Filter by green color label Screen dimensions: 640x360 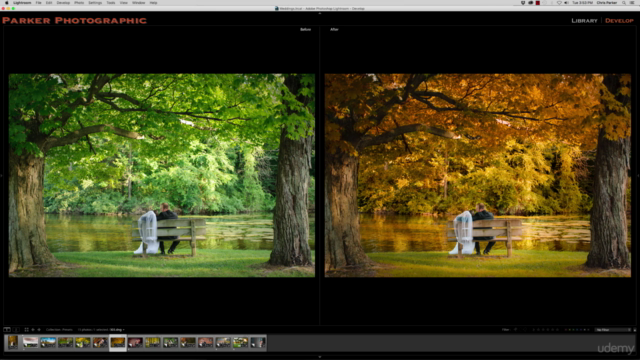pyautogui.click(x=573, y=330)
